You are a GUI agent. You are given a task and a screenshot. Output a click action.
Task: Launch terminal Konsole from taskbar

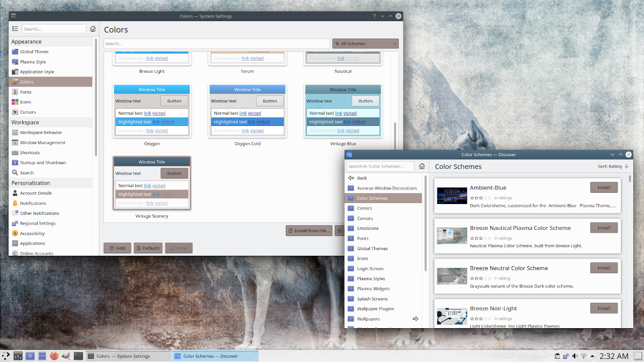79,356
